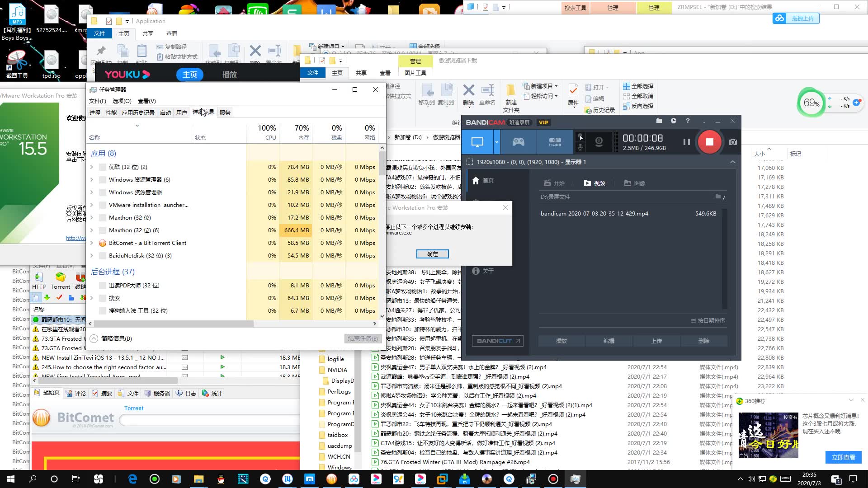Open the Bandicam output folder icon
This screenshot has height=488, width=868.
coord(659,121)
